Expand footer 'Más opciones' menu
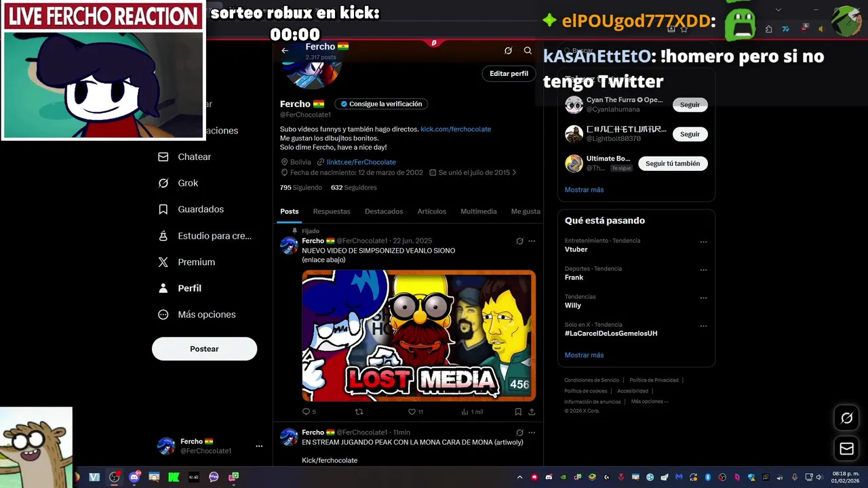This screenshot has height=488, width=868. (x=650, y=401)
